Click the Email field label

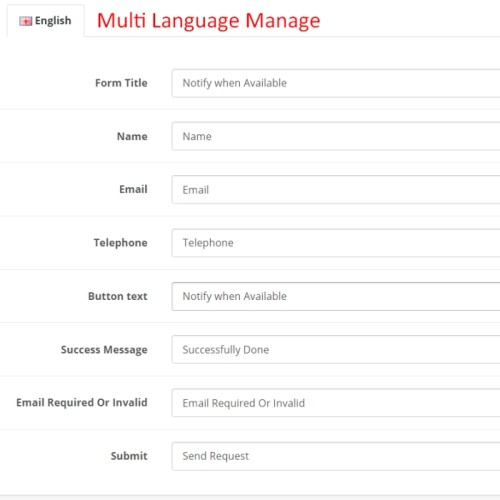[x=133, y=189]
